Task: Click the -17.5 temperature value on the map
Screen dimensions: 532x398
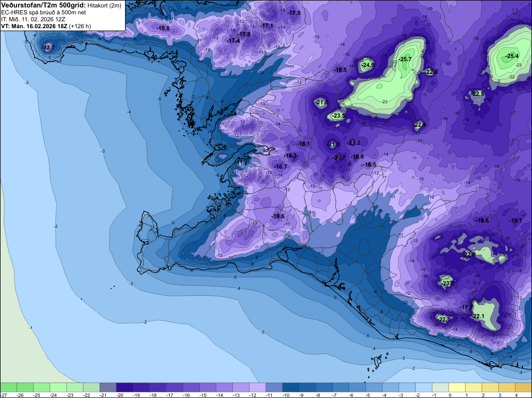Action: (294, 13)
